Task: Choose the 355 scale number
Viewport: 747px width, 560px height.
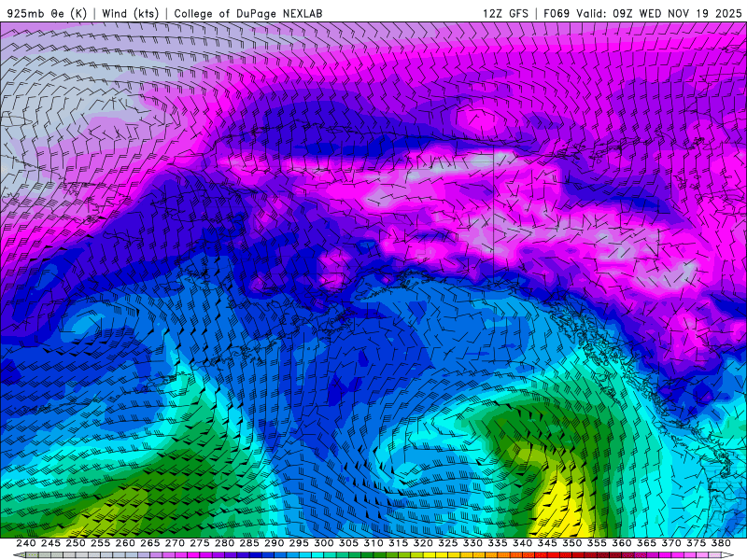Action: click(x=597, y=543)
